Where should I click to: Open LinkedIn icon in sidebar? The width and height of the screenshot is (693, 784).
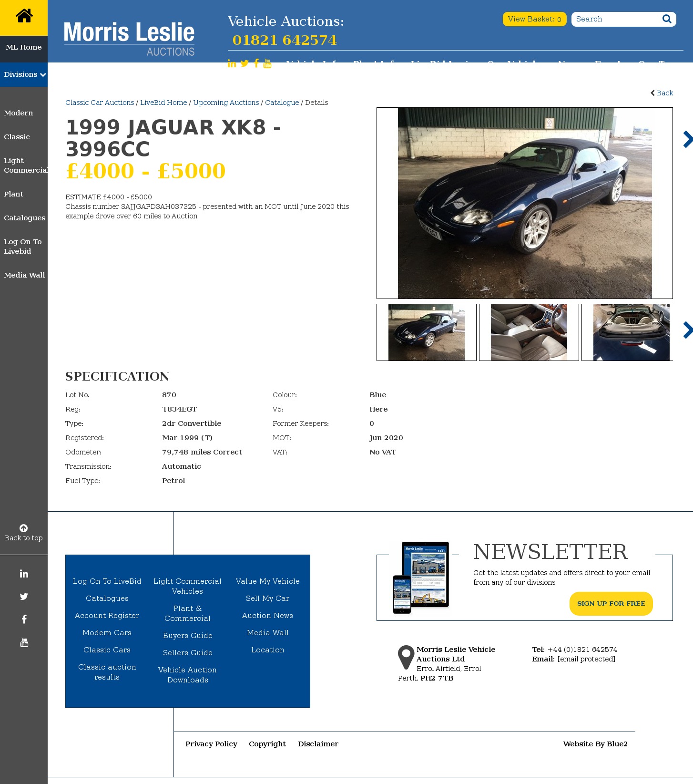(24, 574)
